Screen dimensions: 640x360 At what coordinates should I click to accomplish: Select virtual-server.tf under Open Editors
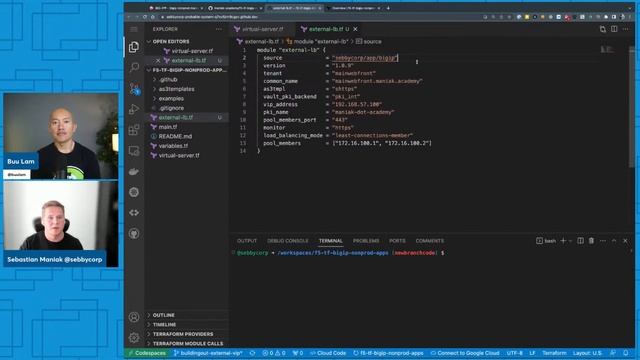pos(192,51)
